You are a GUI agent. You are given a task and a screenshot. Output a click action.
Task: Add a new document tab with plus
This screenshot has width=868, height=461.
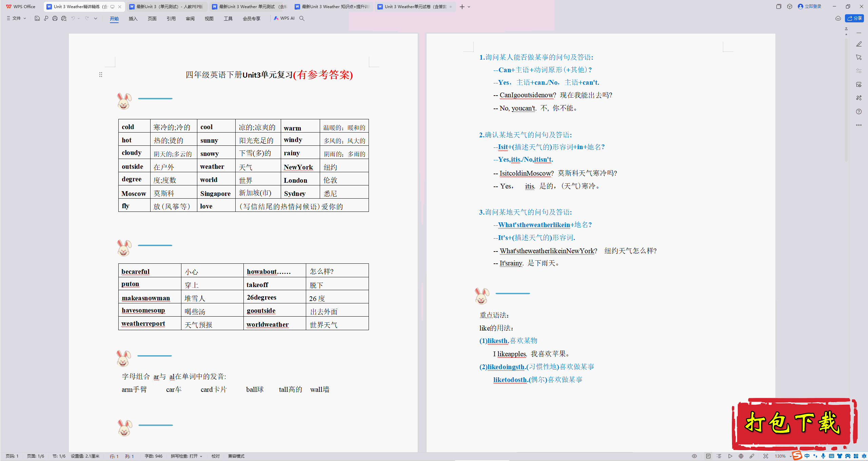[462, 7]
